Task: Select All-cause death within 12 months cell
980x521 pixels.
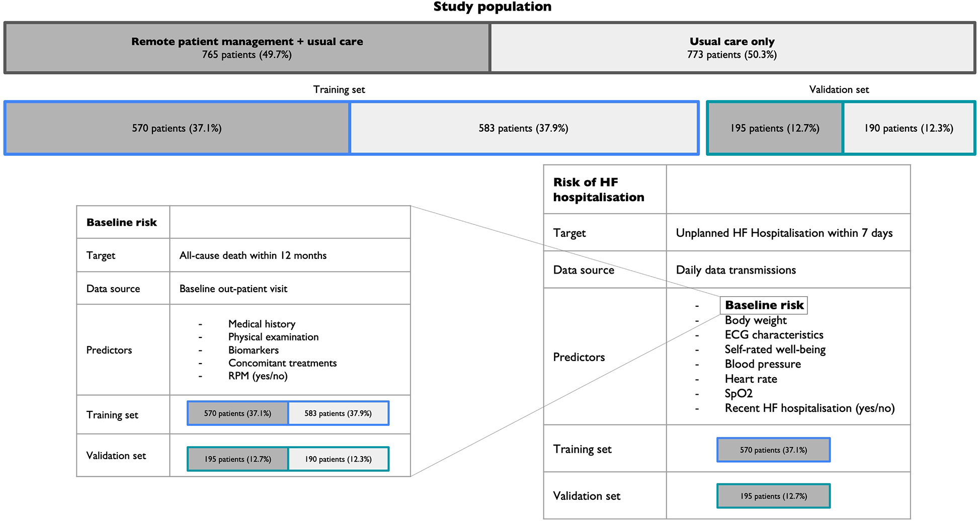Action: pos(253,255)
